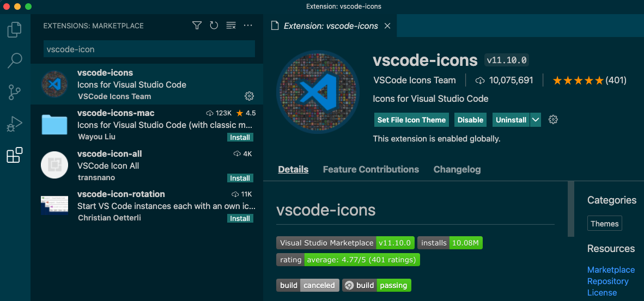Click the details pane vertical scrollbar
This screenshot has height=301, width=644.
tap(571, 208)
